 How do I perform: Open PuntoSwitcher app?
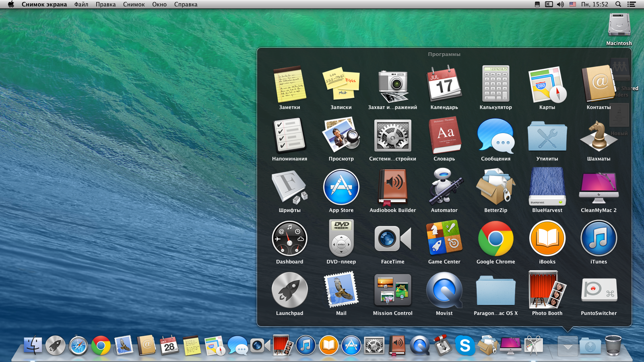click(599, 290)
